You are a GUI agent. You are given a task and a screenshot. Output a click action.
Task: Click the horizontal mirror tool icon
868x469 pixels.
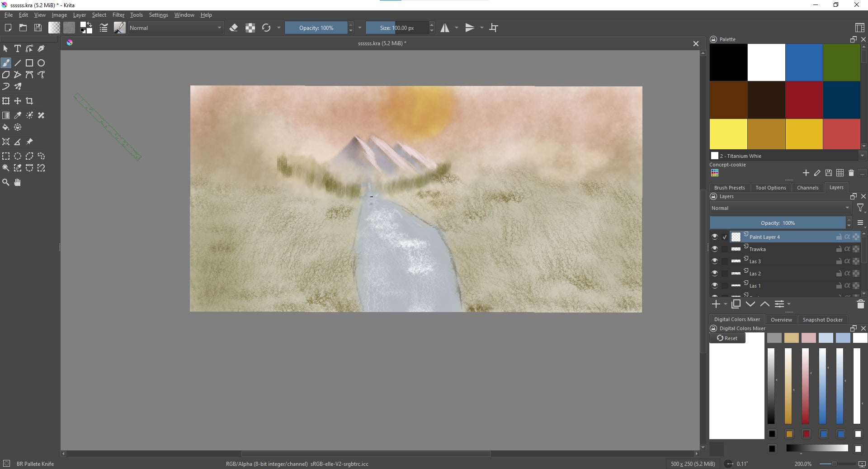[x=445, y=28]
